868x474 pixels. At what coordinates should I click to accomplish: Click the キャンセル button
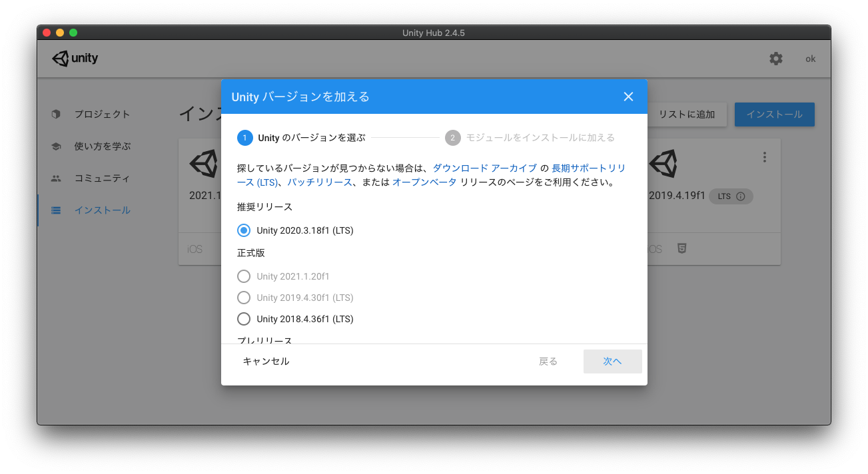tap(266, 361)
